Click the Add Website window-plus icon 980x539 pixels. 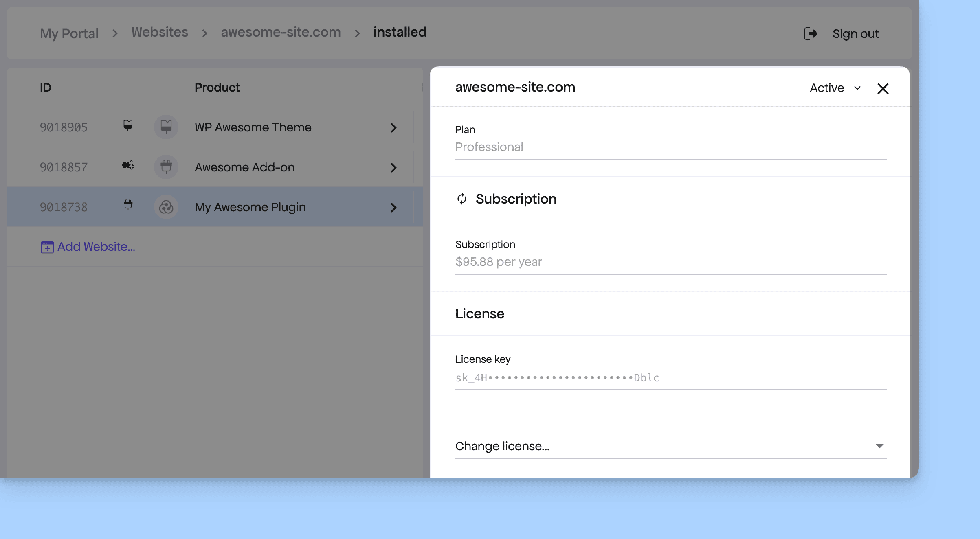47,247
